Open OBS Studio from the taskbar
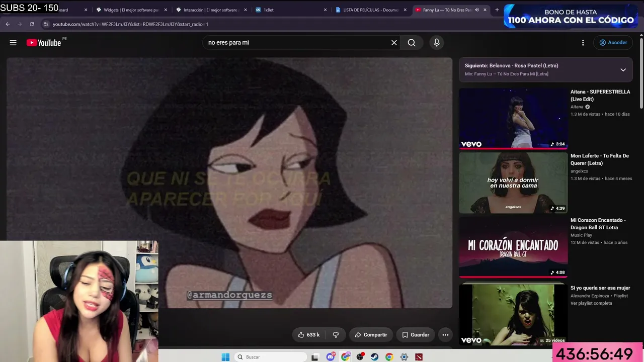Viewport: 644px width, 362px height. tap(360, 357)
